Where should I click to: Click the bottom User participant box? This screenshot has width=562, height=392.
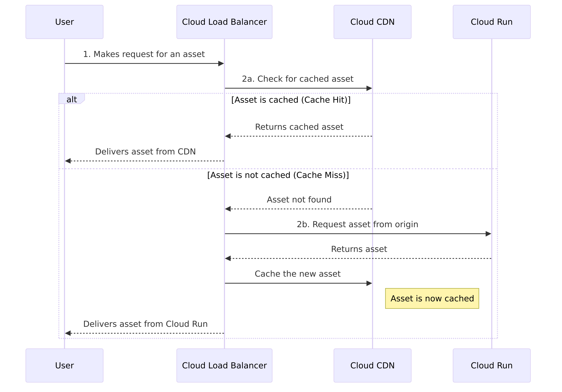point(64,365)
